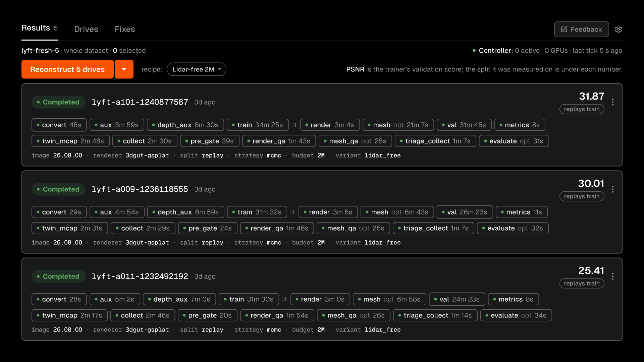Viewport: 644px width, 362px height.
Task: Select evaluate opt 31s stage chip
Action: (x=514, y=141)
